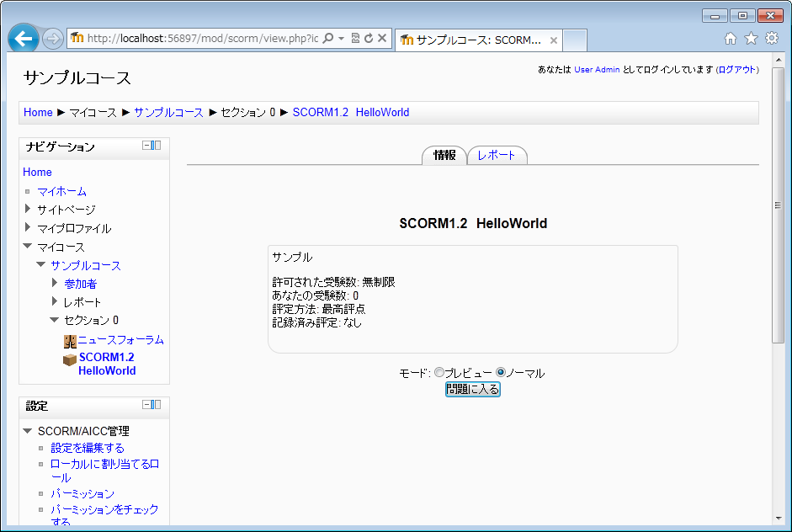Open the browser tools gear icon
This screenshot has width=792, height=532.
[771, 39]
